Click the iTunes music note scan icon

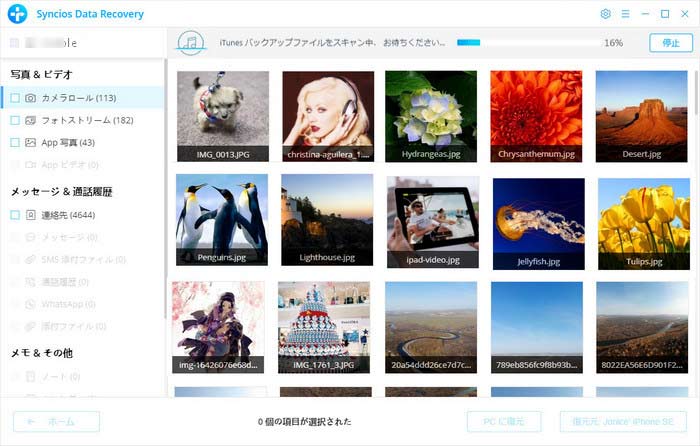click(x=191, y=43)
